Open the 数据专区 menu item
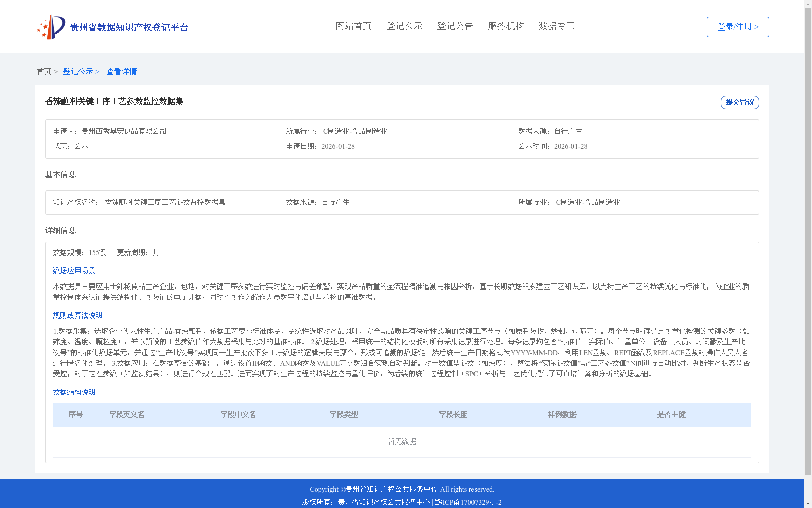The width and height of the screenshot is (812, 508). pos(557,26)
